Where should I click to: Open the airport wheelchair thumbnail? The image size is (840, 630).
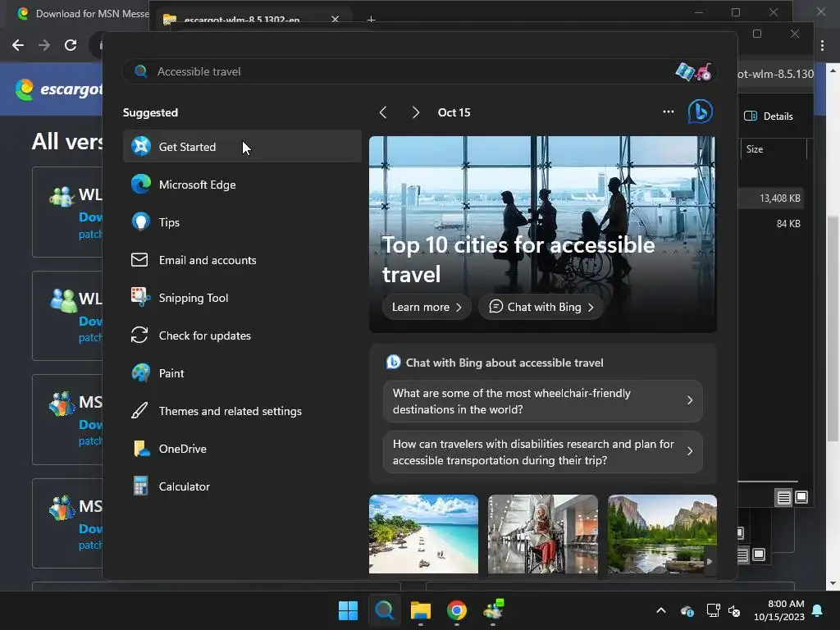point(543,533)
